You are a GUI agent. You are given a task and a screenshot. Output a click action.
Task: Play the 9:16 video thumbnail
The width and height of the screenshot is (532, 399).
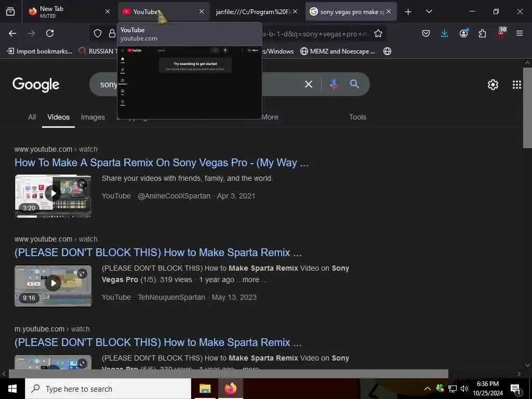(53, 286)
